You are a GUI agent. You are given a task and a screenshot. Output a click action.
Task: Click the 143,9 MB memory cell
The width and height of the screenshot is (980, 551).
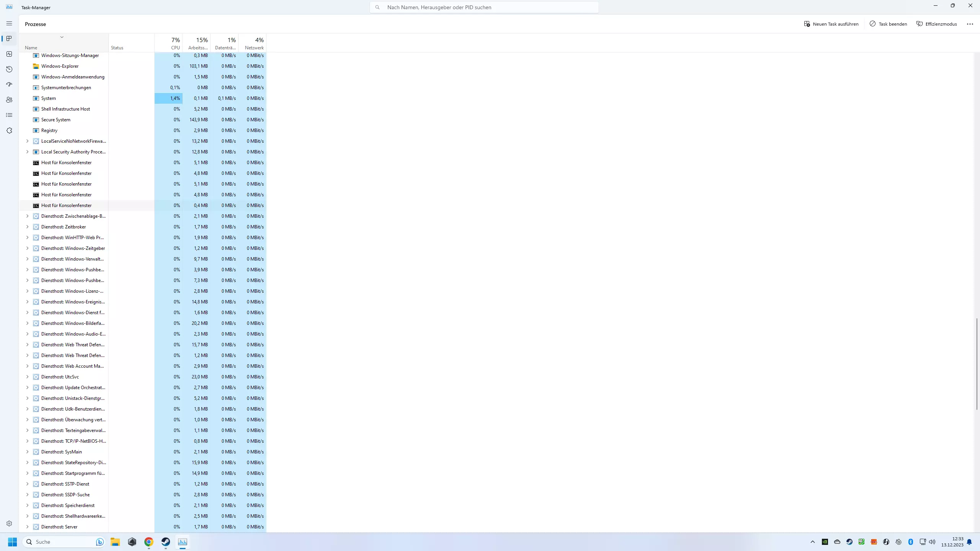point(196,120)
